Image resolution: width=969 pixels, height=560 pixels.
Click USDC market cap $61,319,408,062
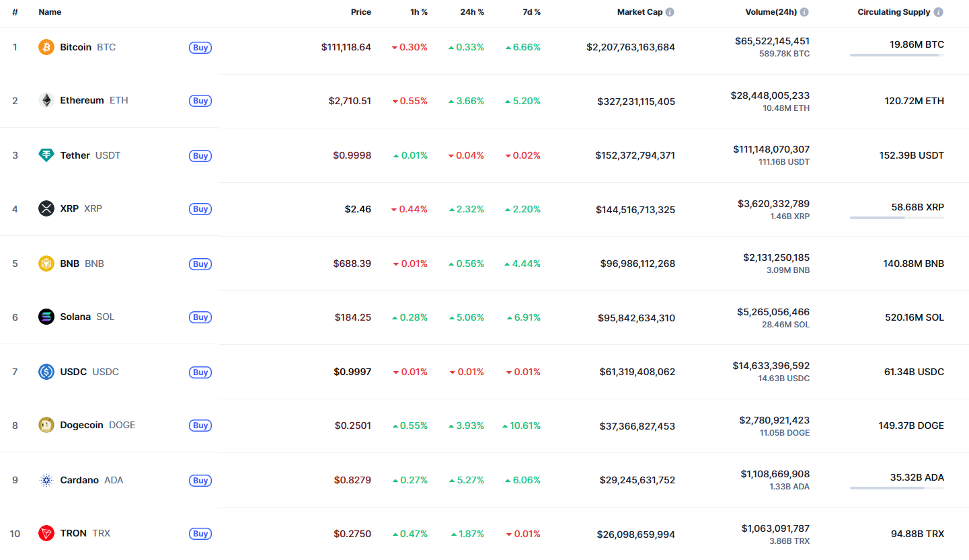coord(637,372)
